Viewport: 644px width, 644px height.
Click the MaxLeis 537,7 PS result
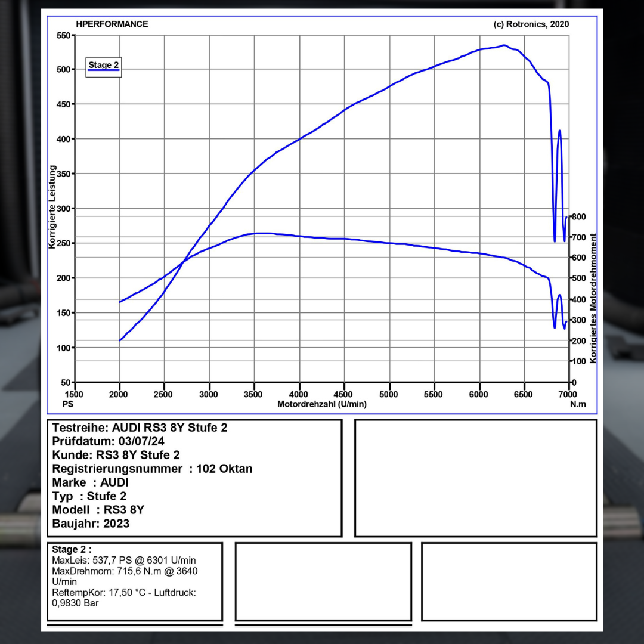tap(124, 561)
